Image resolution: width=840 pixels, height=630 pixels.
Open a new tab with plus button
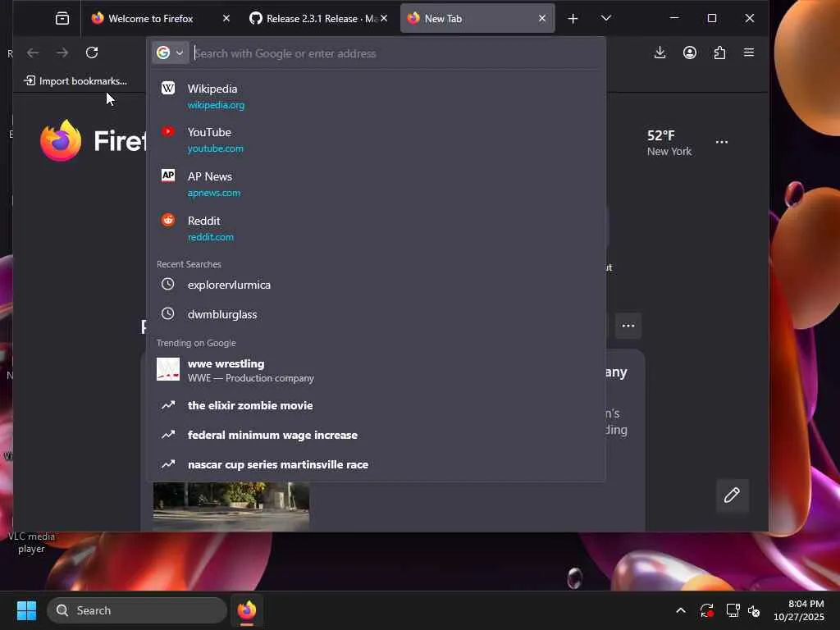click(573, 19)
